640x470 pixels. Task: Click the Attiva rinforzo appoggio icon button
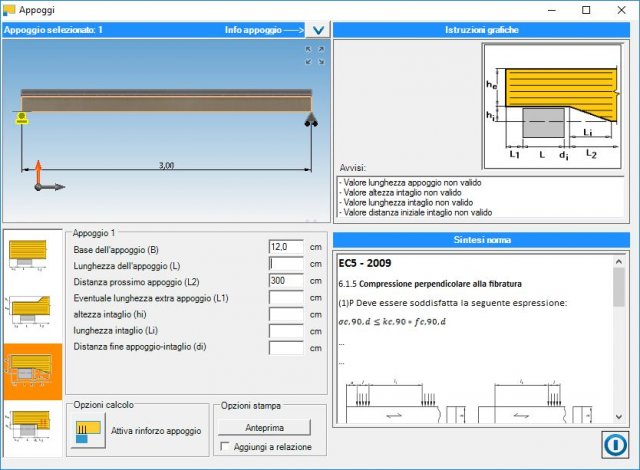click(x=87, y=430)
